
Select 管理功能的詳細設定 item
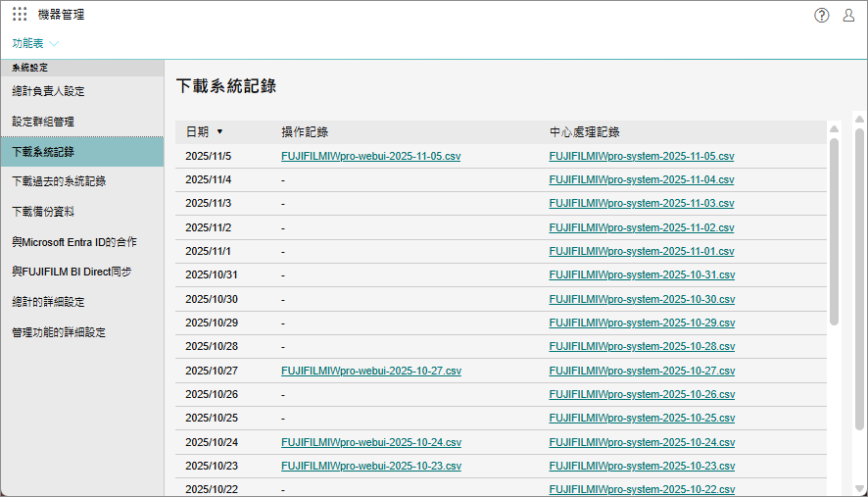pyautogui.click(x=58, y=332)
